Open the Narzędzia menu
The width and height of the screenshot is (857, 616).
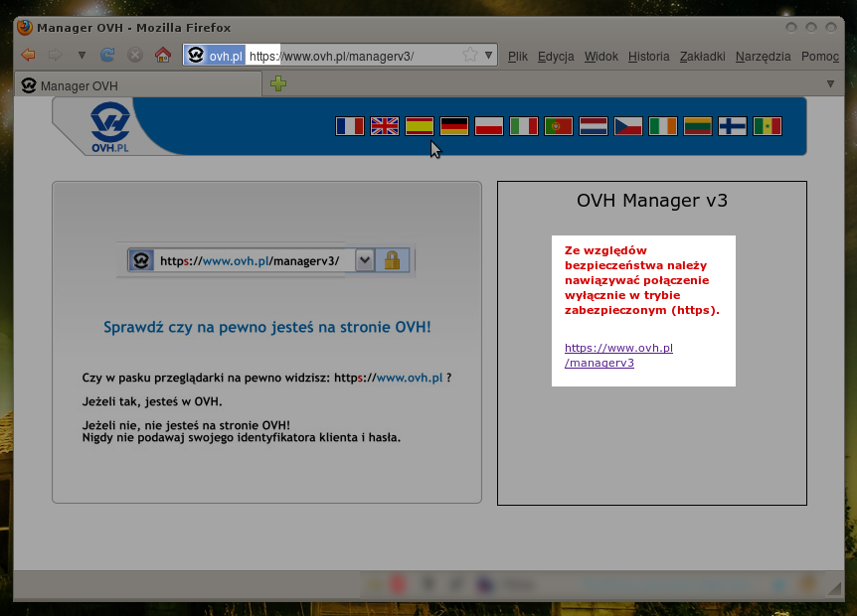(x=763, y=57)
